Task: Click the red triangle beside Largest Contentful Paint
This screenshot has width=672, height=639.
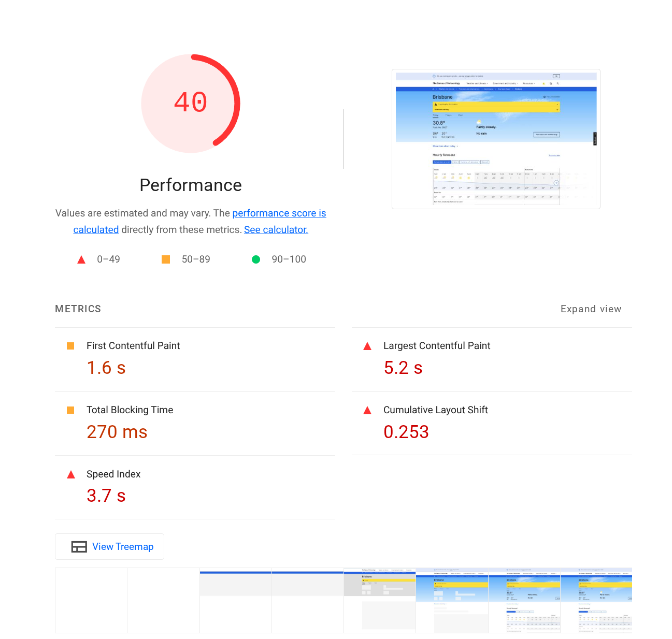Action: [367, 346]
